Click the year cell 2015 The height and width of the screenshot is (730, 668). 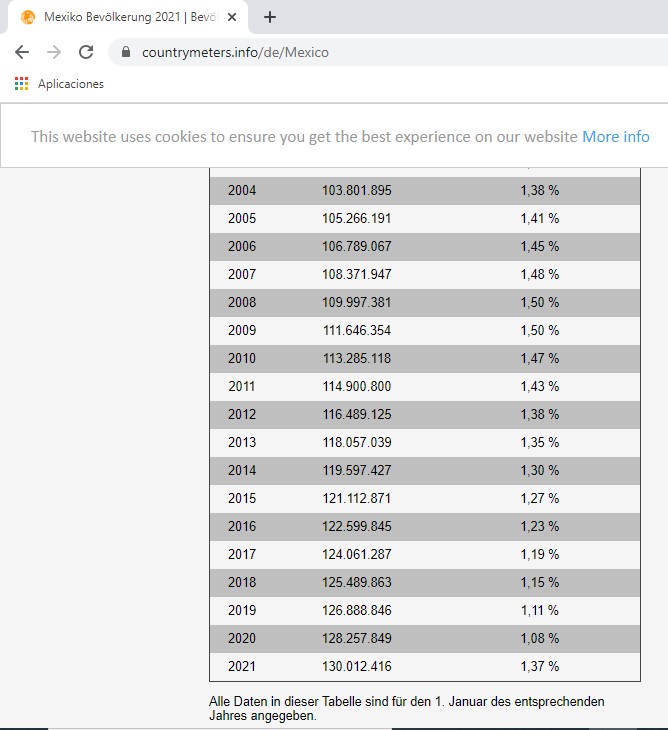point(242,498)
